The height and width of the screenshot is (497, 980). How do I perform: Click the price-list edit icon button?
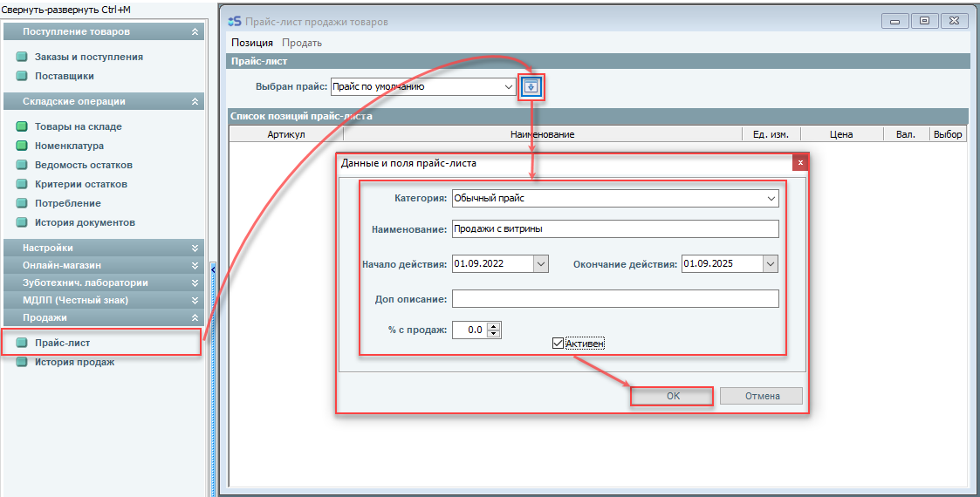pos(531,87)
